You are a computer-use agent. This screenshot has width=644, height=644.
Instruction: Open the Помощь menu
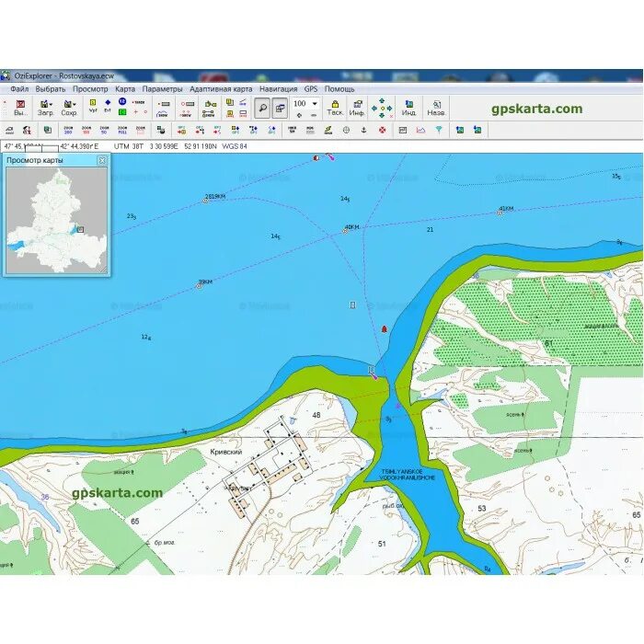[339, 89]
